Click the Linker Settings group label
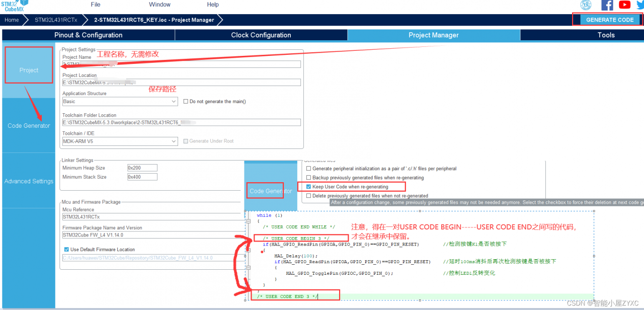Viewport: 644px width, 310px height. point(77,161)
